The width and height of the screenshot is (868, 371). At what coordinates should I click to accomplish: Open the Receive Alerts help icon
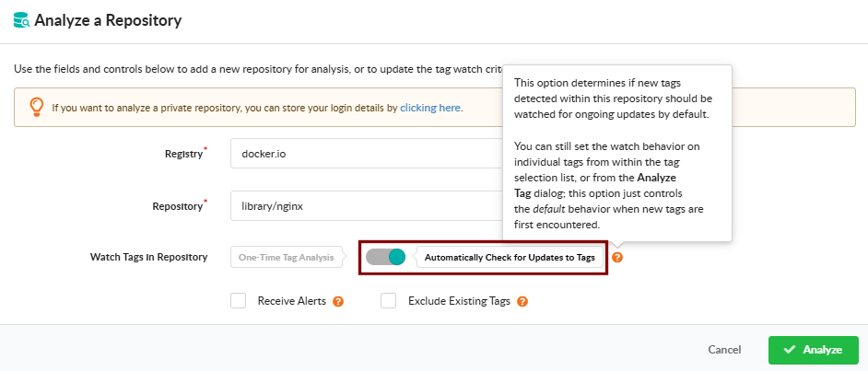pyautogui.click(x=338, y=301)
